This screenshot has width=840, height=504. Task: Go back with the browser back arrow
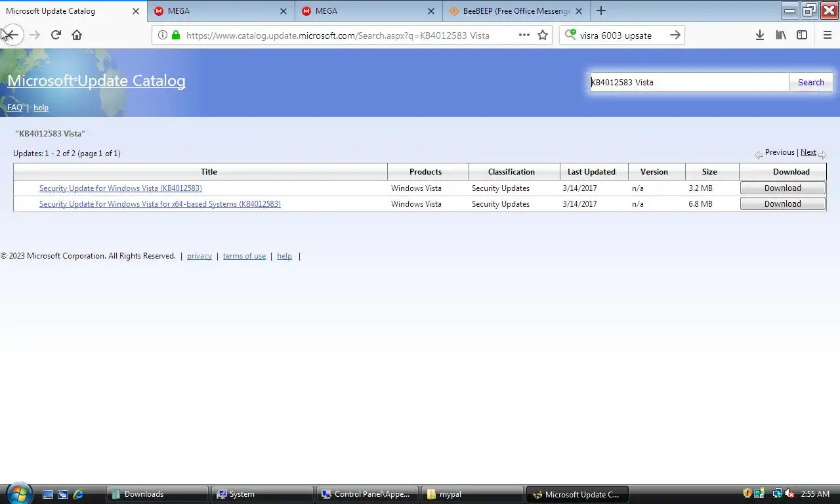[x=12, y=35]
